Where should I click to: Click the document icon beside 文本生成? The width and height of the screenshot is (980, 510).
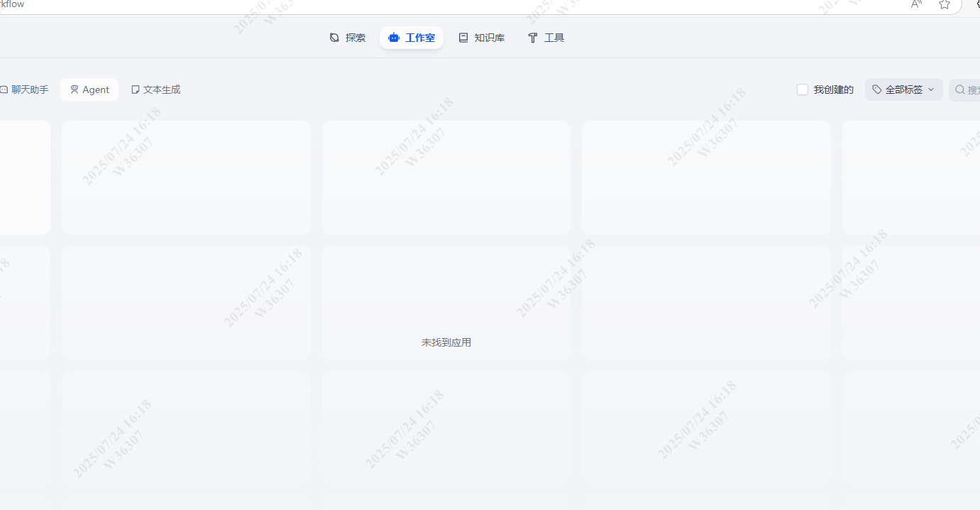click(135, 89)
